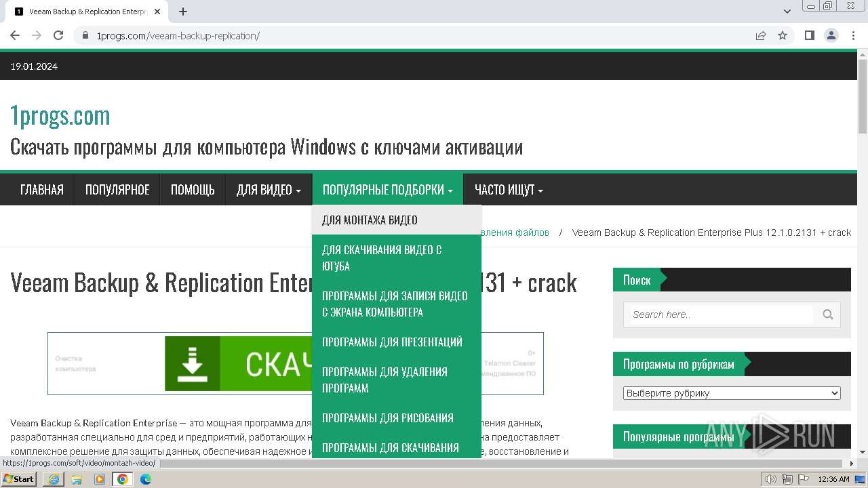868x488 pixels.
Task: Click the vertical scrollbar thumb
Action: pos(863,96)
